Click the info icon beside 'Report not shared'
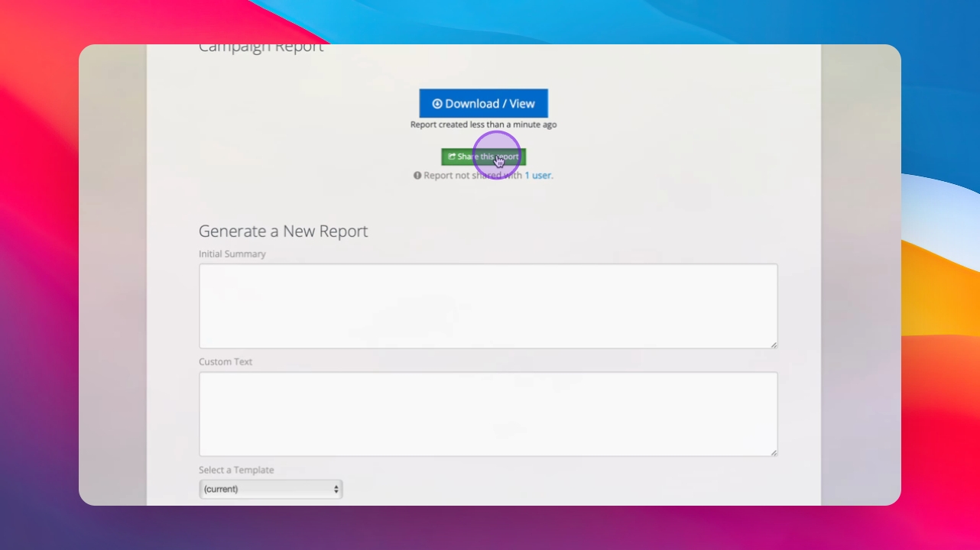 (x=417, y=175)
